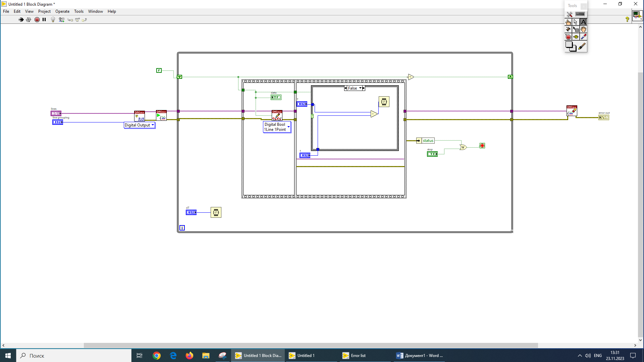Click the vertical scrollbar down arrow

tap(640, 340)
